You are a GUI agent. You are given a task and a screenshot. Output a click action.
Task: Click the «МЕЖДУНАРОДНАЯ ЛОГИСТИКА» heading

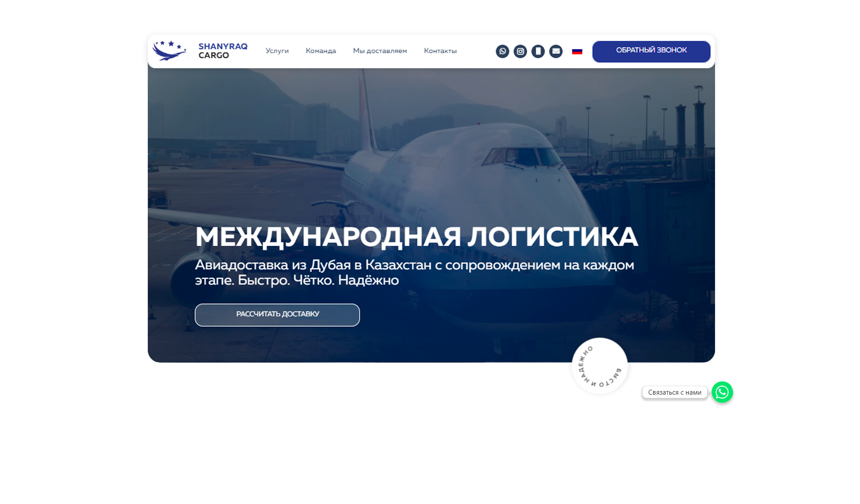[x=416, y=237]
